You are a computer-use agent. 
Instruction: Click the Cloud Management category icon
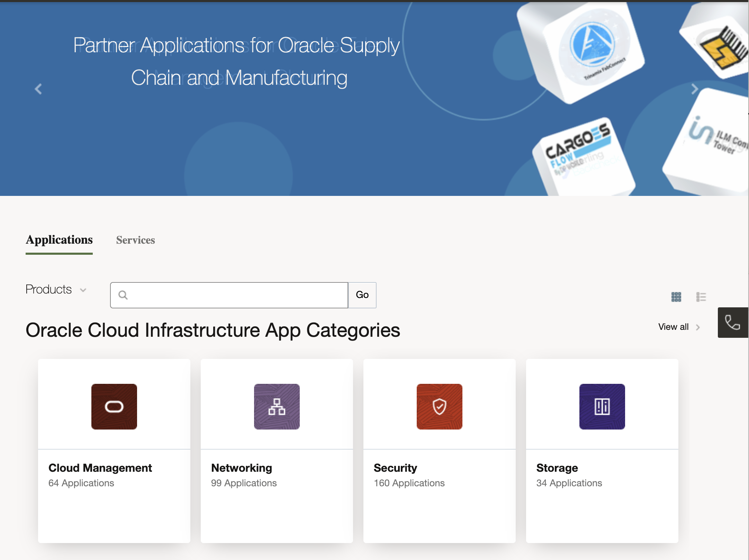tap(114, 407)
